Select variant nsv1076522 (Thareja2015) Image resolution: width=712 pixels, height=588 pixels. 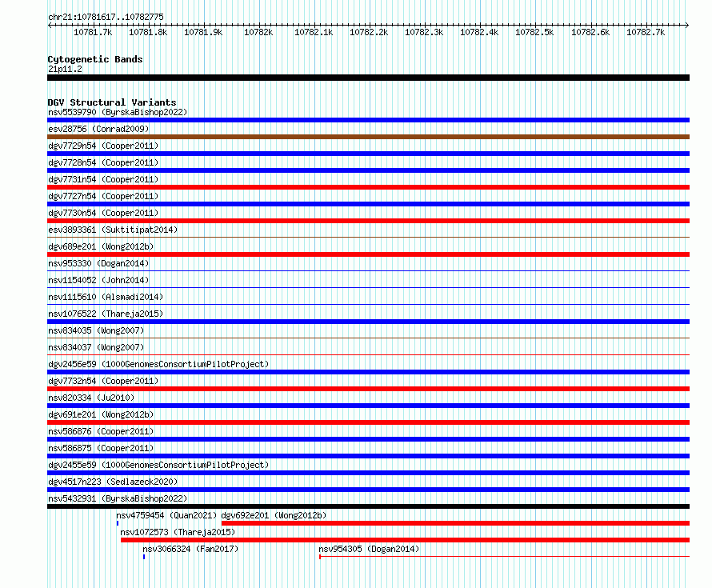106,314
